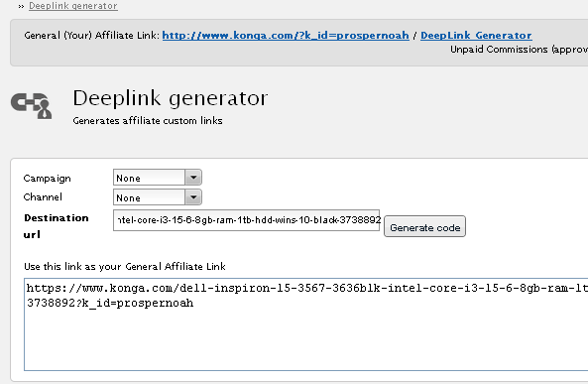The width and height of the screenshot is (588, 384).
Task: Click the 'General (Your) Affiliate Link:' label
Action: point(92,36)
